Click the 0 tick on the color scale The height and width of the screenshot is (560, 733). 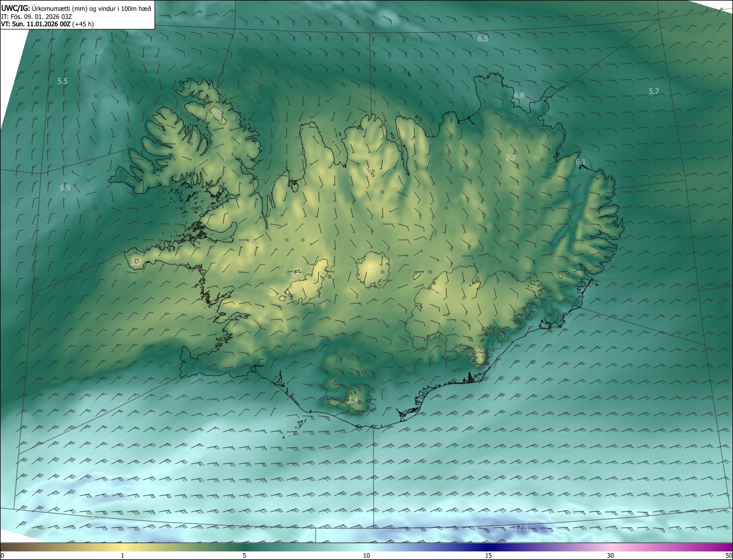tap(2, 555)
